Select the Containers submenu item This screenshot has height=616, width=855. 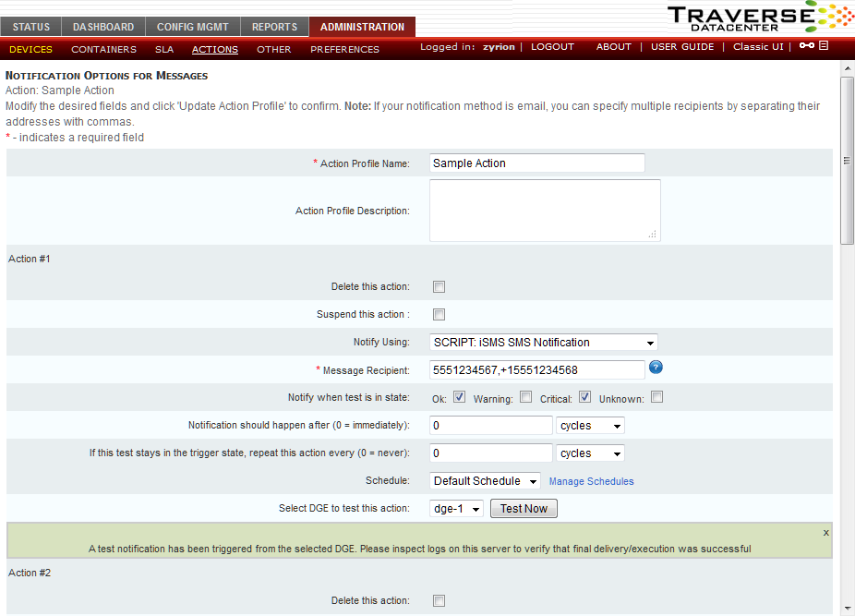tap(103, 50)
